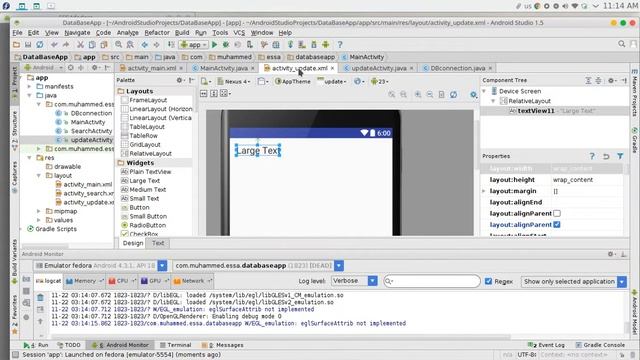Screen dimensions: 640x360
Task: Clear logcat with the trash icon
Action: pos(40,297)
